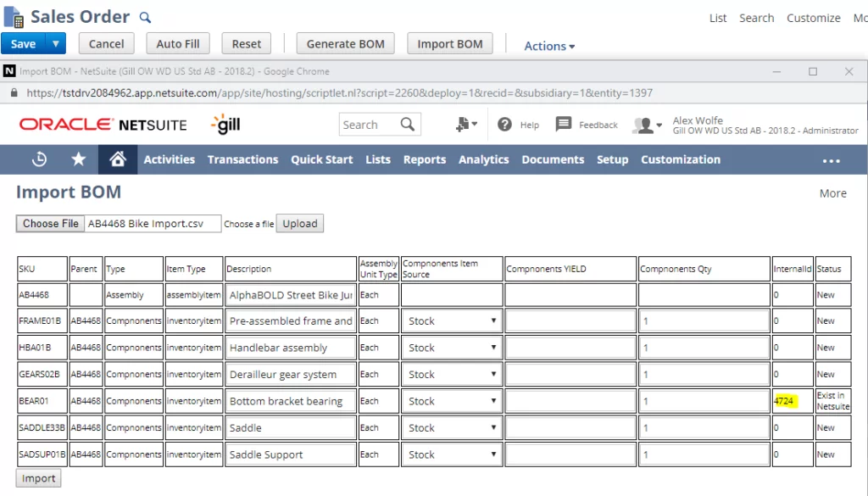Open the Reports menu
Screen dimensions: 868x496
point(425,159)
